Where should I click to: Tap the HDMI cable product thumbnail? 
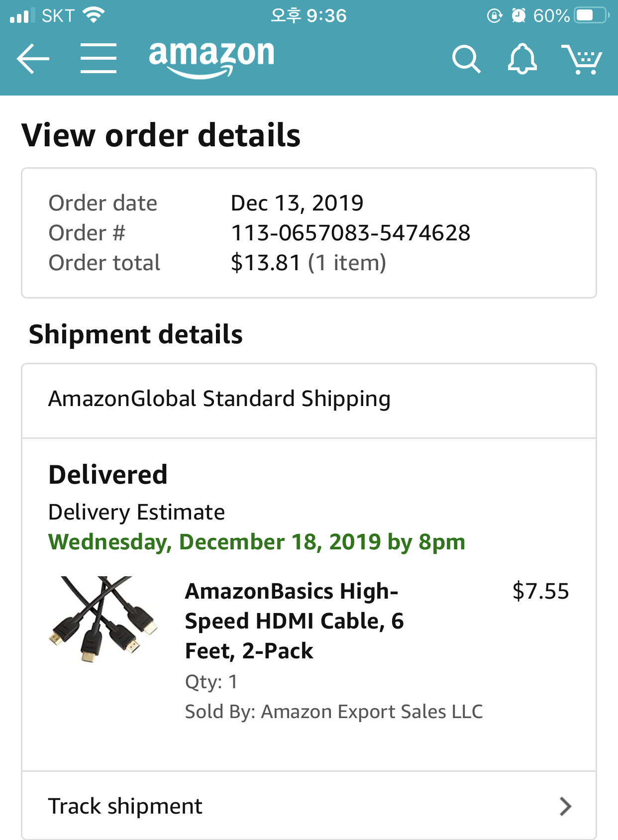pyautogui.click(x=103, y=619)
